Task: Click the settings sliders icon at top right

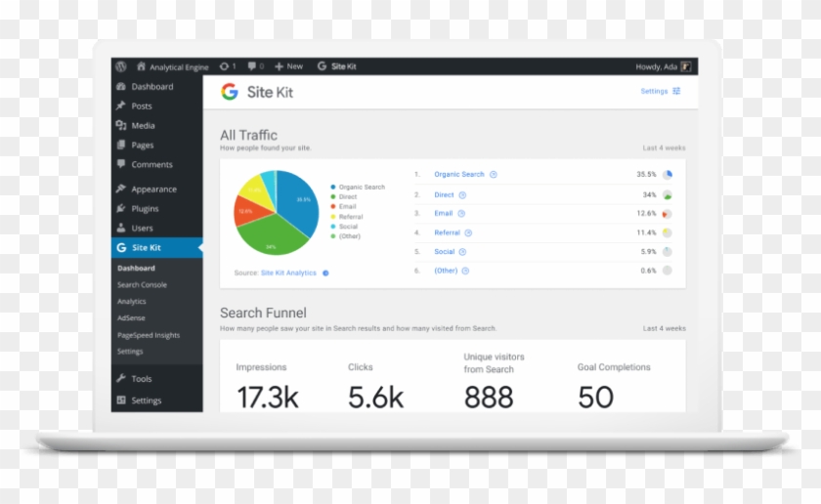Action: click(676, 91)
